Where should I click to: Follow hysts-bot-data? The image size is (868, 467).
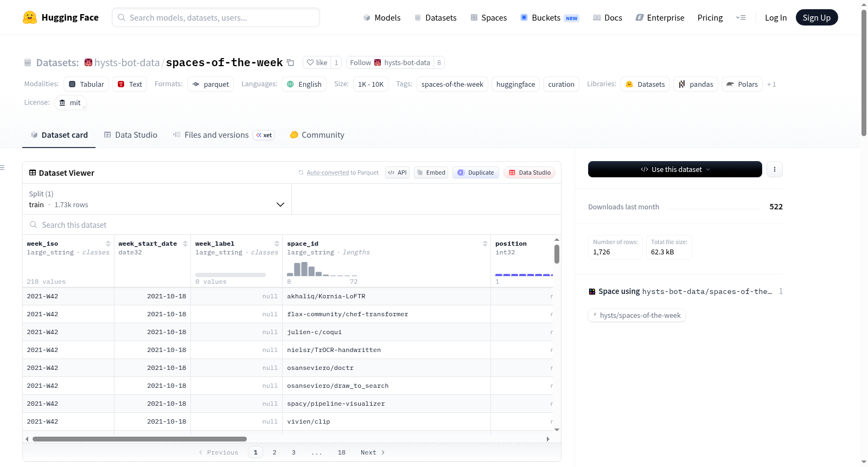(390, 62)
